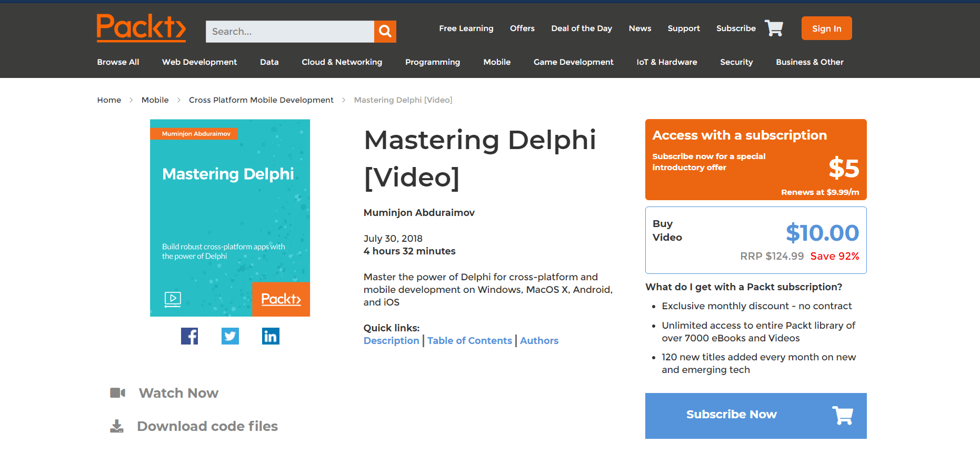Jump to Authors quick link
980x462 pixels.
[x=539, y=341]
